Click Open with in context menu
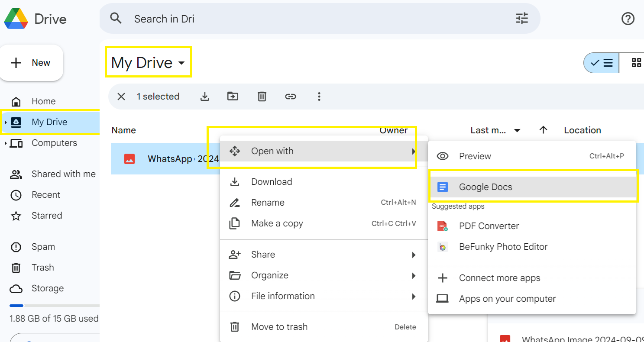644x342 pixels. (324, 151)
